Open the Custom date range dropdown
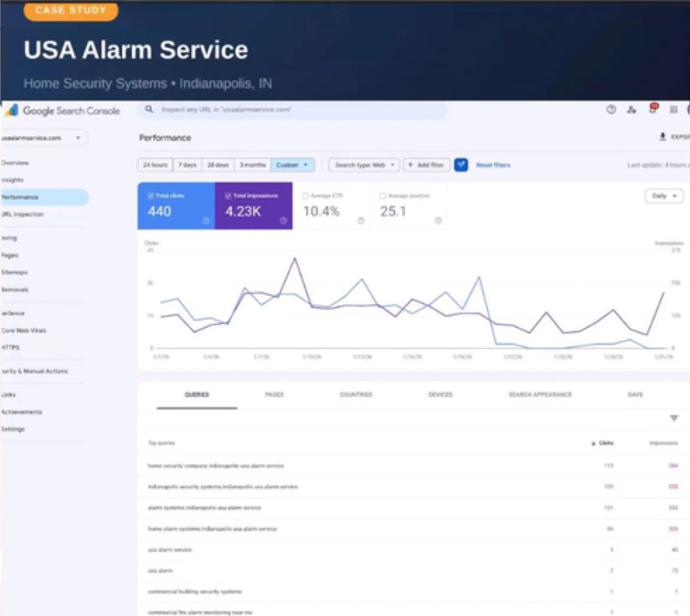Screen dimensions: 690x616 (292, 165)
